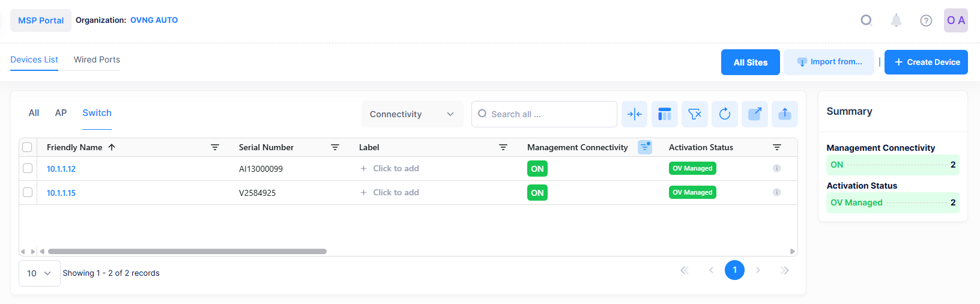Click the export upload icon
Image resolution: width=980 pixels, height=304 pixels.
pos(785,114)
